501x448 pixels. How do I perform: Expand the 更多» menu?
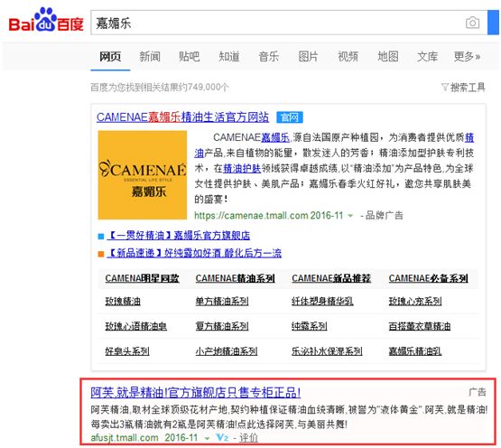pyautogui.click(x=467, y=57)
